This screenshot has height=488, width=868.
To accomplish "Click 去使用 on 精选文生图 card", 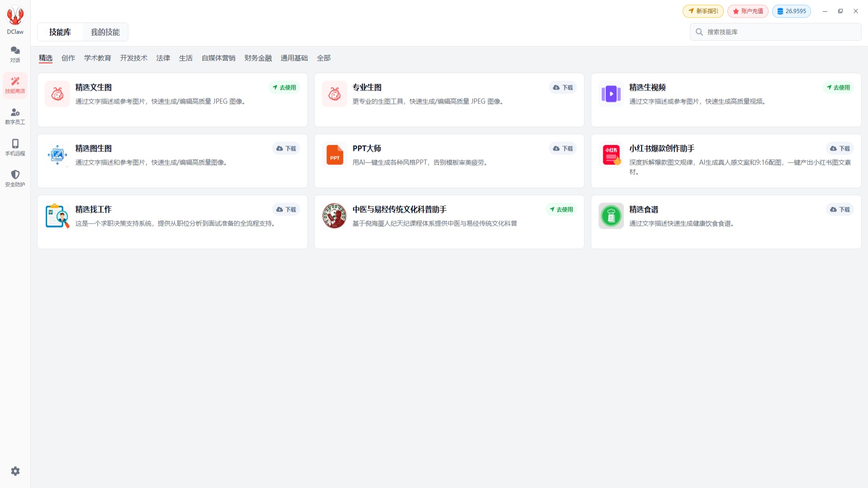I will click(x=284, y=88).
